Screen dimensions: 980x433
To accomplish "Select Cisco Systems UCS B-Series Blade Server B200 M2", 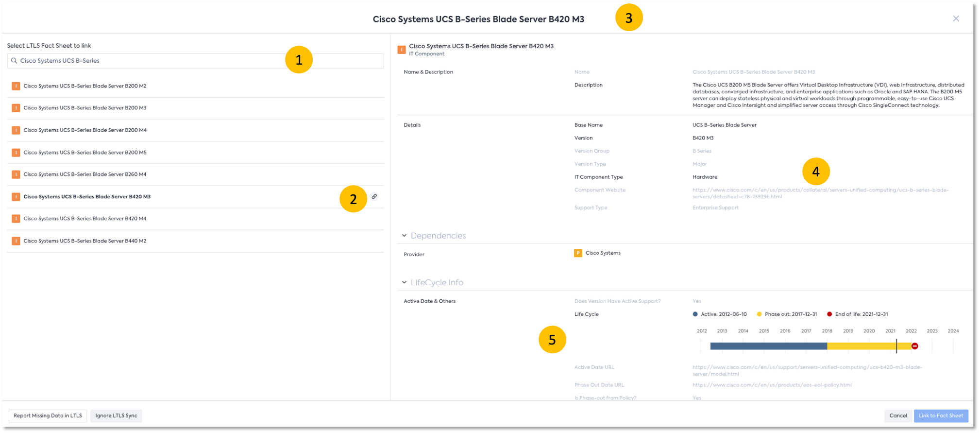I will (x=195, y=86).
